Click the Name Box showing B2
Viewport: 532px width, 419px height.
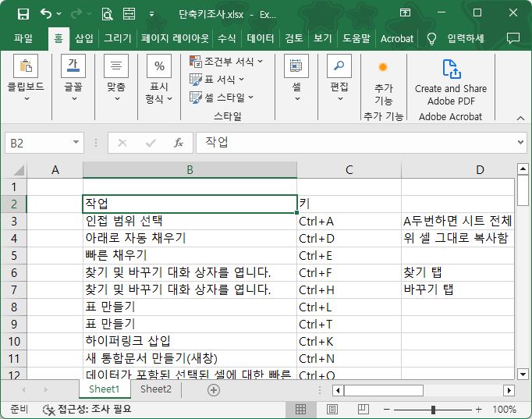[x=38, y=143]
